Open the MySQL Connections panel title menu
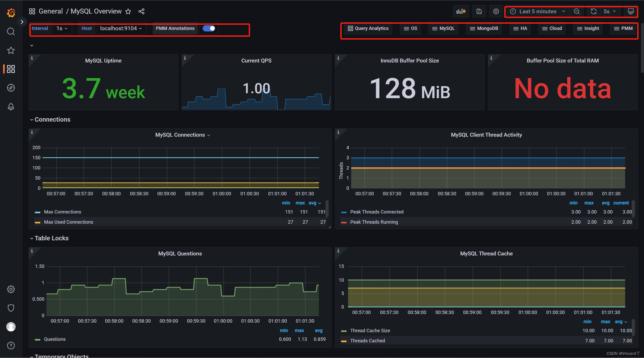Viewport: 644px width, 358px height. (183, 135)
